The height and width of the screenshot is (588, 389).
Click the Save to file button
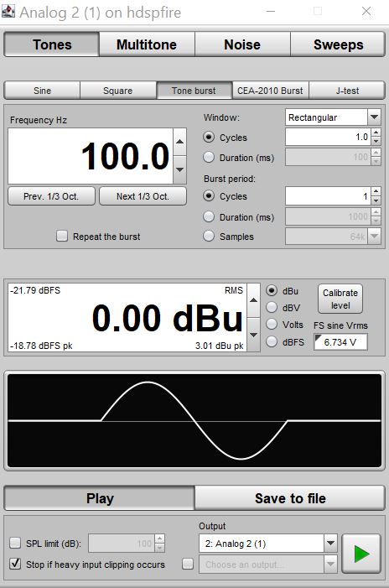290,498
